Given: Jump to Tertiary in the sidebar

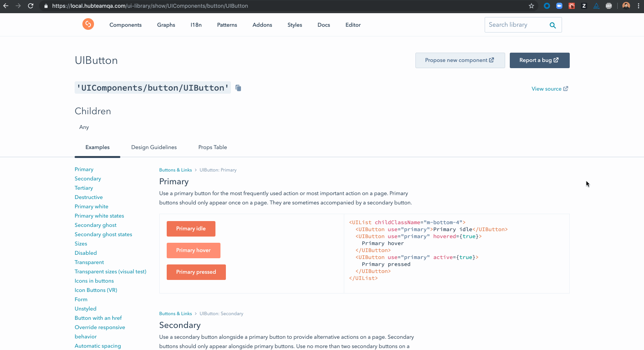Looking at the screenshot, I should [x=84, y=188].
